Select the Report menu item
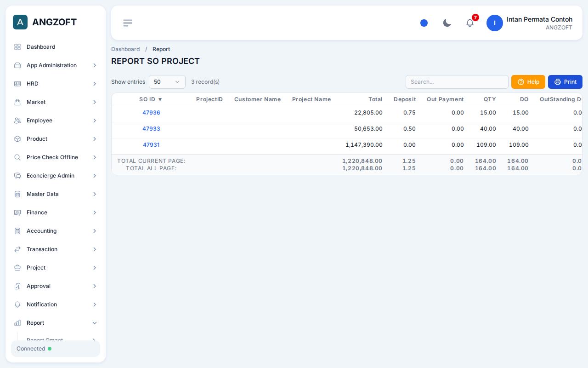This screenshot has width=588, height=368. pyautogui.click(x=56, y=323)
